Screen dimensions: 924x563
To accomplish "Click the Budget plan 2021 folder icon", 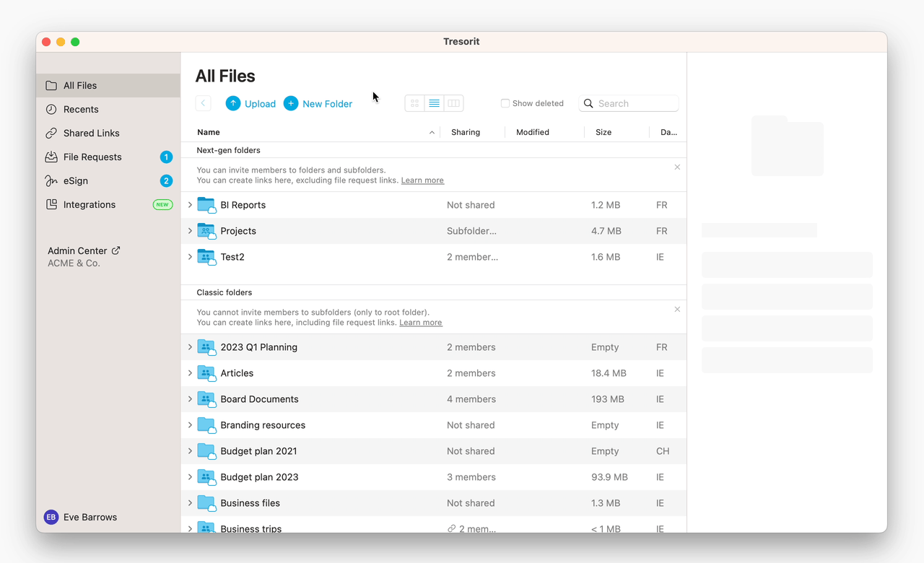I will [206, 451].
